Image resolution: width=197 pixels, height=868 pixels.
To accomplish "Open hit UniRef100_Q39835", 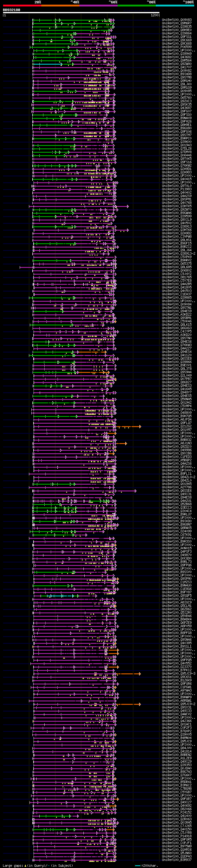I will (177, 26).
